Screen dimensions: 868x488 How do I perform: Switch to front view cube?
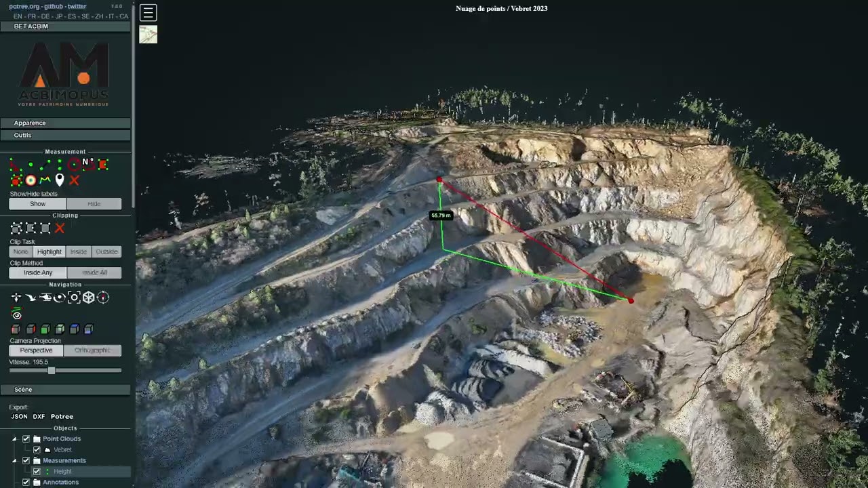(45, 329)
